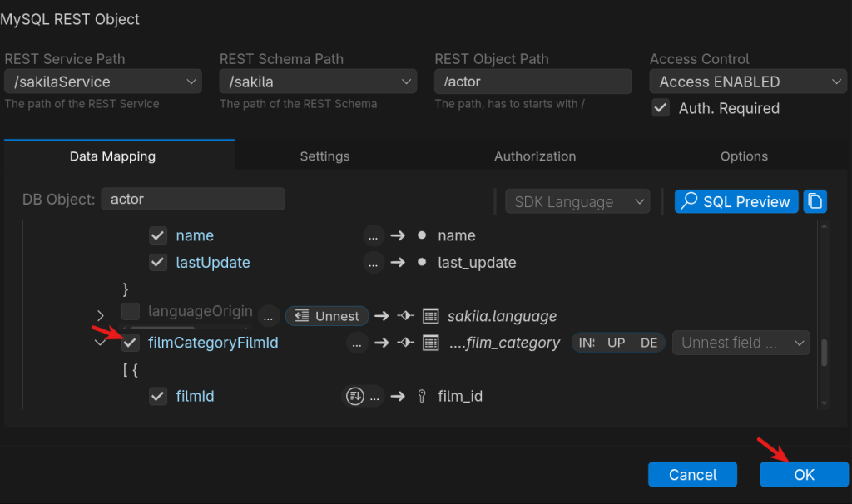Image resolution: width=852 pixels, height=504 pixels.
Task: Uncheck the filmCategoryFilmId checkbox
Action: 131,343
